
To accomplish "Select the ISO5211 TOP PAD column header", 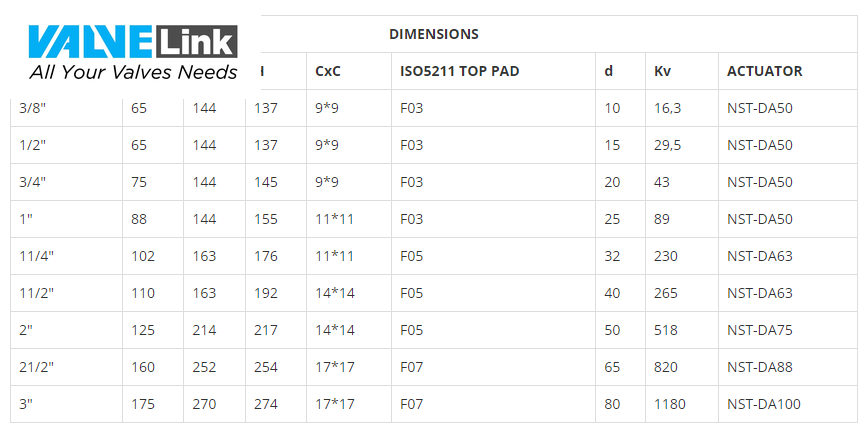I will [459, 71].
